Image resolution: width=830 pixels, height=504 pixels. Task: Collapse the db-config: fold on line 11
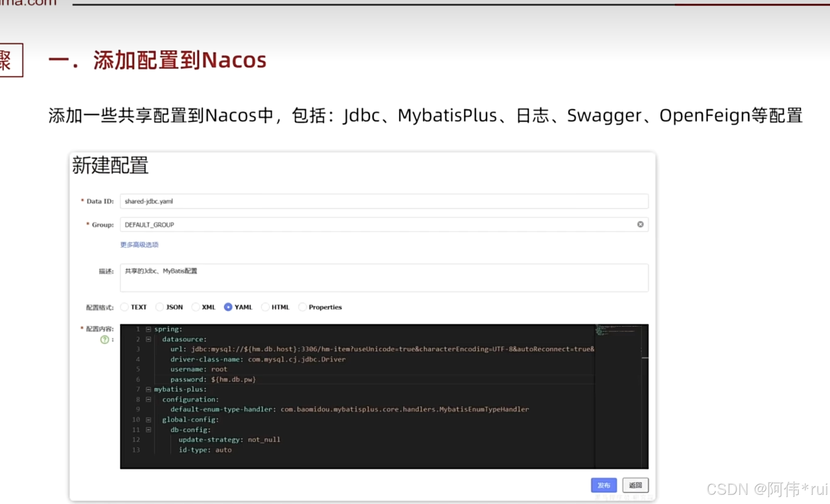pos(148,430)
